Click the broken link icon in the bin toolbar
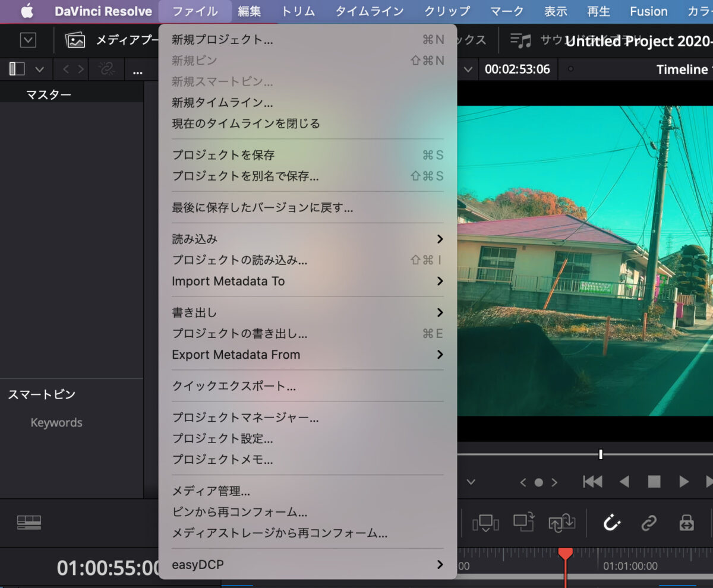 106,69
